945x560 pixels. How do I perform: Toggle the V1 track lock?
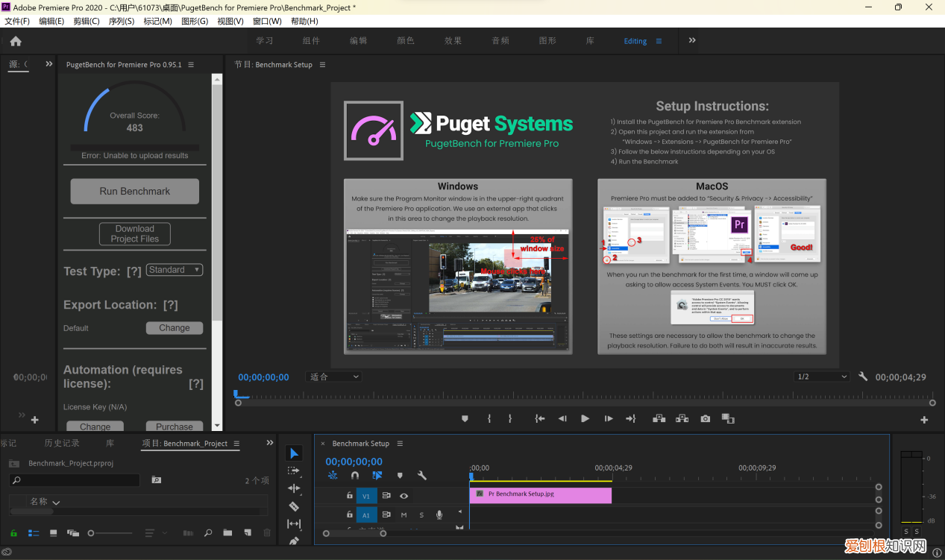coord(349,496)
